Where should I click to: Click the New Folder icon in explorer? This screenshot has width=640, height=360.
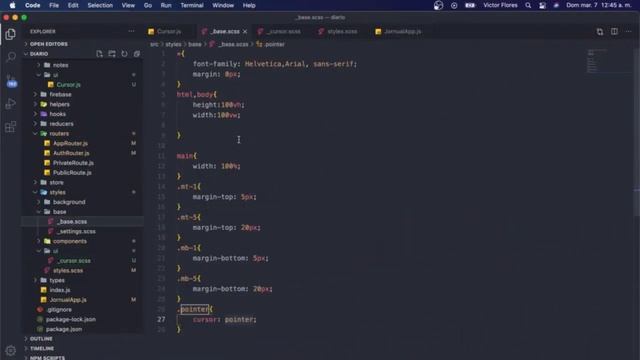[112, 54]
